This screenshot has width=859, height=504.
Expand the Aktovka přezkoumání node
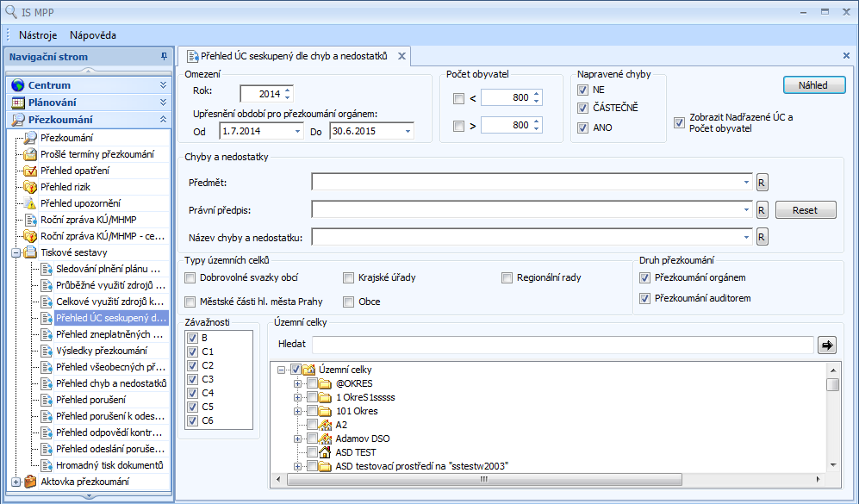(x=16, y=482)
